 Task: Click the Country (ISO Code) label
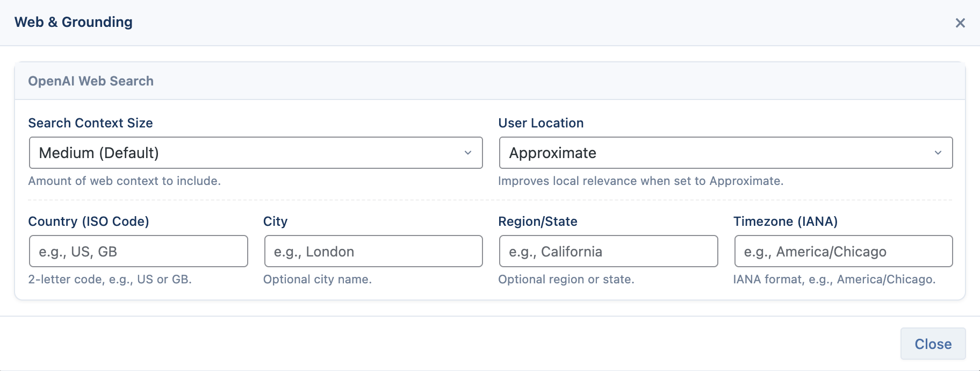point(89,222)
